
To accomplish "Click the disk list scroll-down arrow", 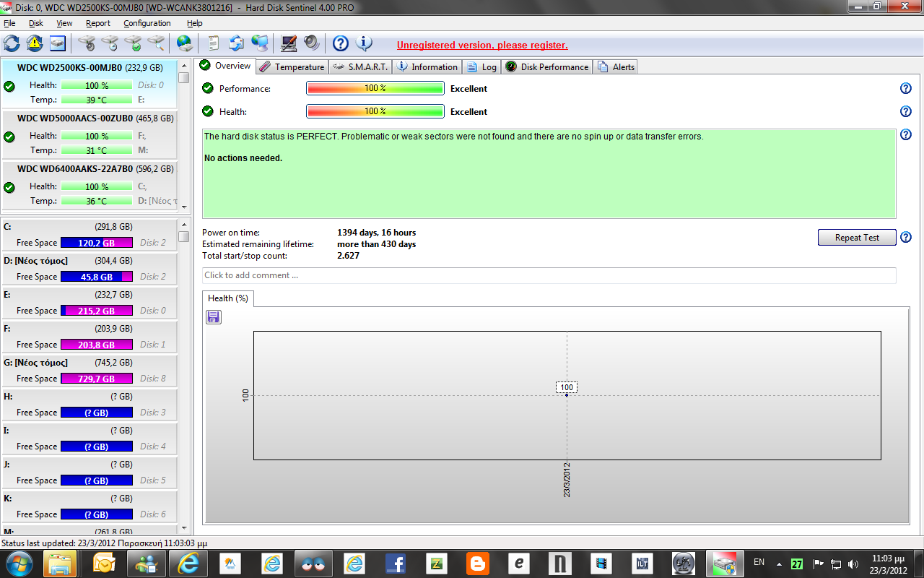I will (184, 206).
